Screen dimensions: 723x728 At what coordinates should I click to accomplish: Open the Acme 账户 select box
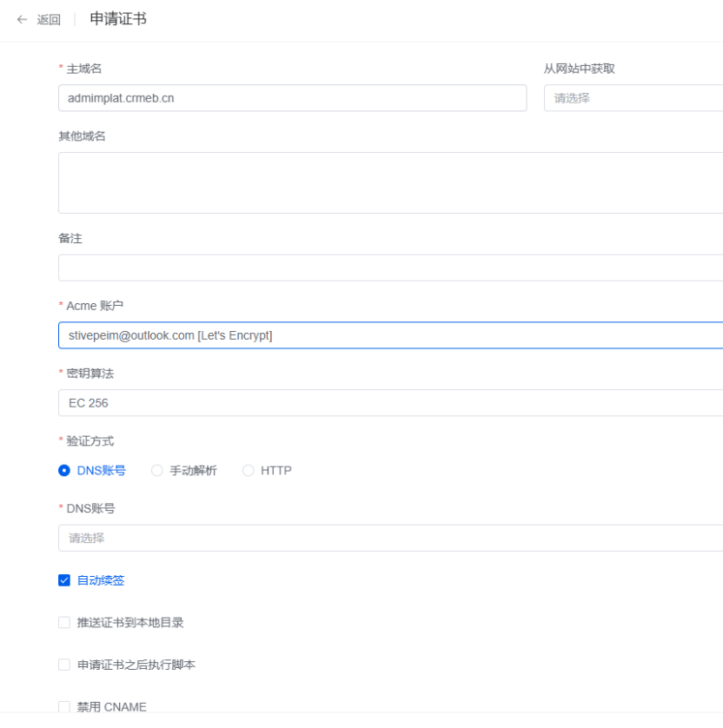point(390,335)
